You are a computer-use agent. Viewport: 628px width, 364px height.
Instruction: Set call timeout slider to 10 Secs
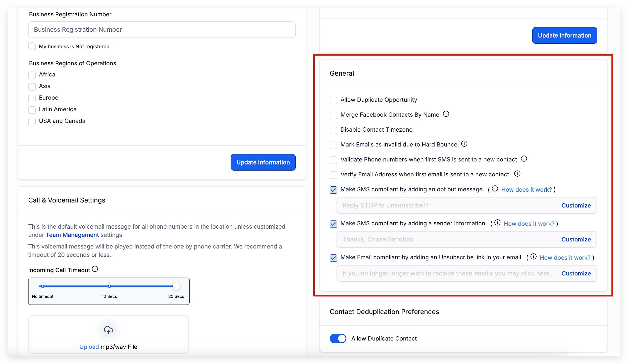click(x=109, y=286)
